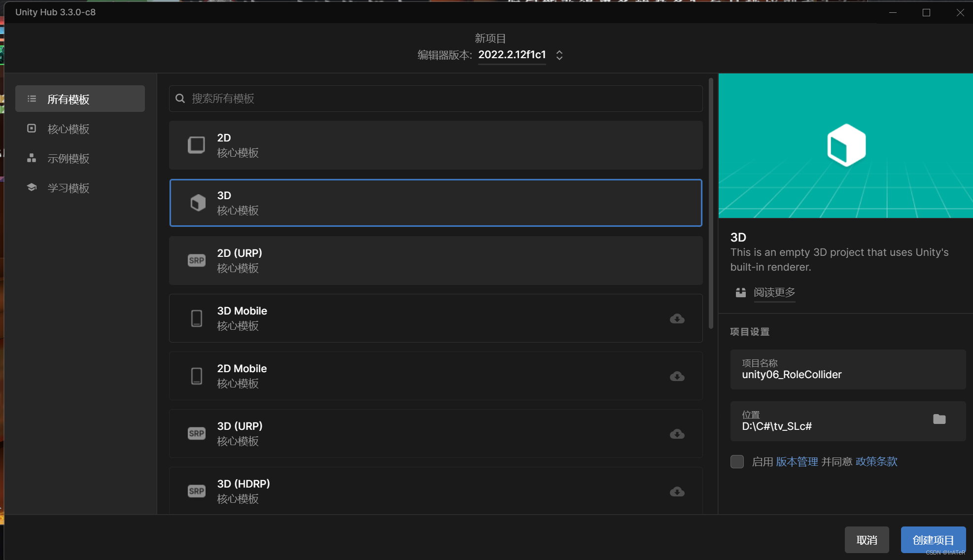Click the SRP icon for 2D (URP)
This screenshot has width=973, height=560.
tap(196, 260)
